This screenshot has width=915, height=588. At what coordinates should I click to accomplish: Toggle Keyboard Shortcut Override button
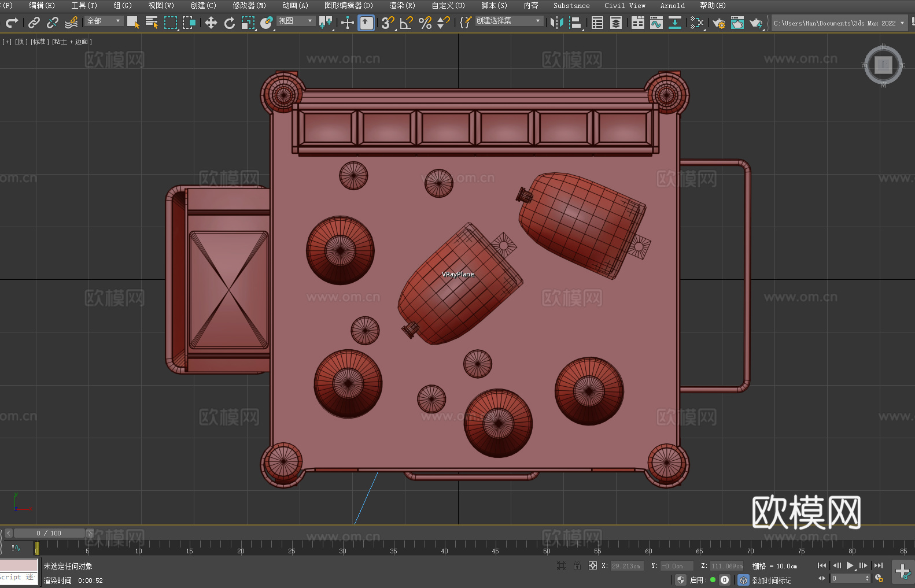(366, 23)
